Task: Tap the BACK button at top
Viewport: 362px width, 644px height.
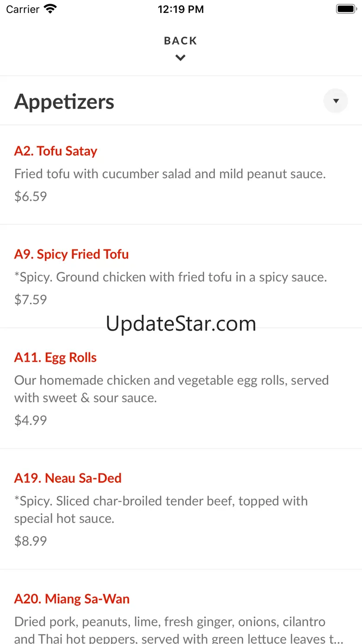Action: (181, 41)
